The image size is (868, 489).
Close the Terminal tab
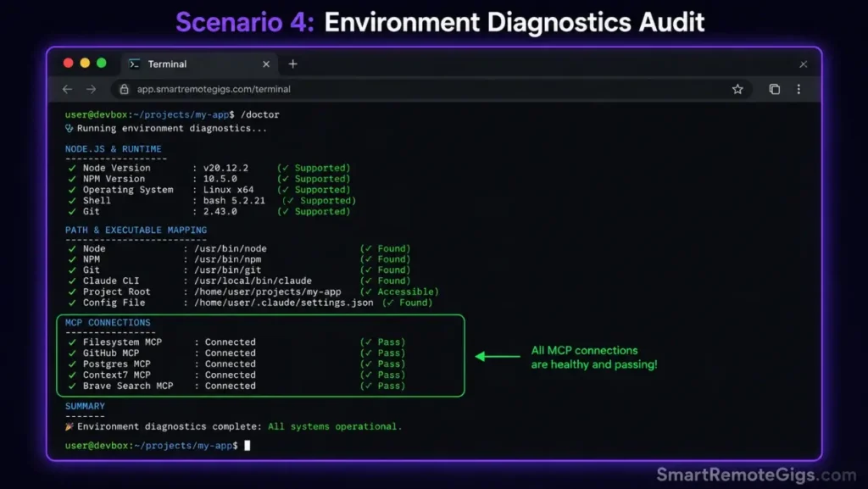click(266, 64)
